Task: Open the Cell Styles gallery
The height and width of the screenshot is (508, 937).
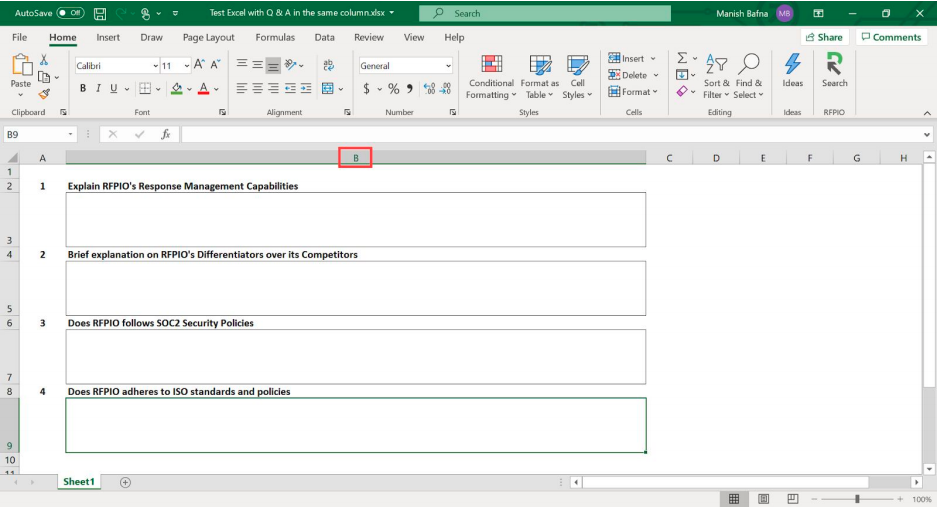Action: pyautogui.click(x=577, y=77)
